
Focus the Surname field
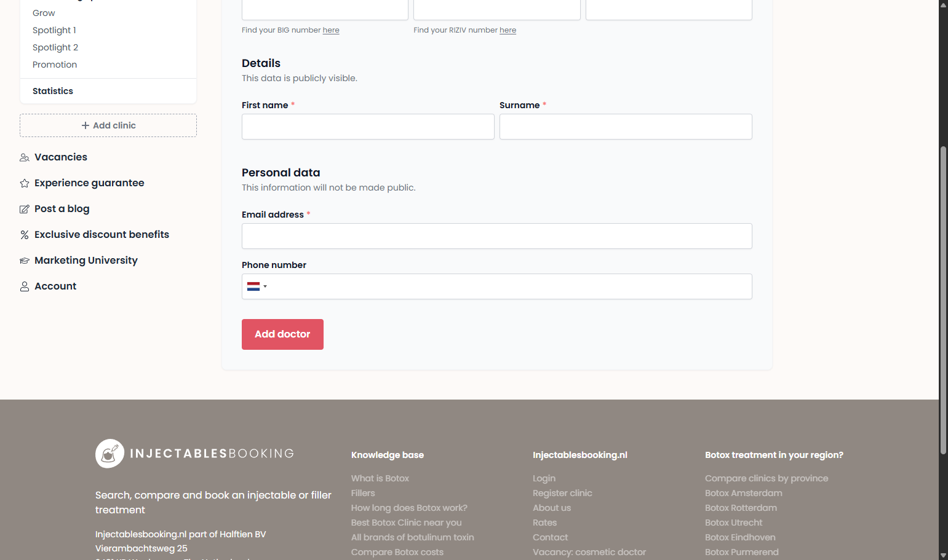[x=626, y=127]
